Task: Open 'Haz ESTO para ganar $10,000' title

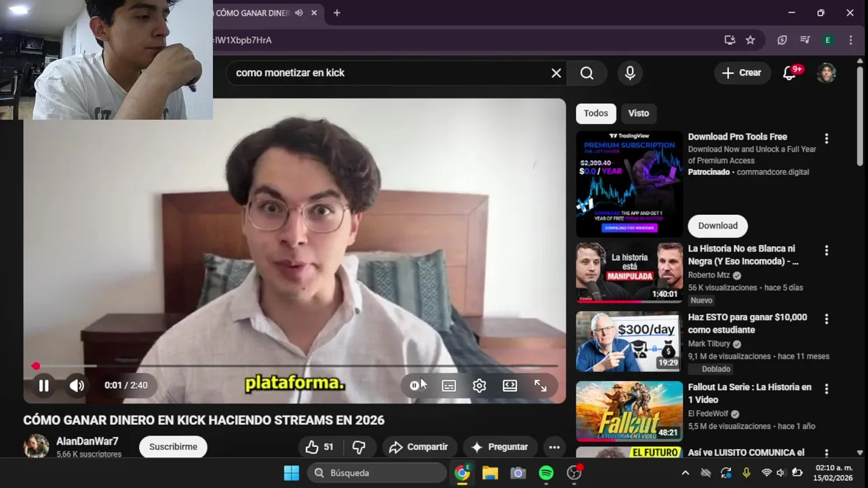Action: tap(747, 323)
